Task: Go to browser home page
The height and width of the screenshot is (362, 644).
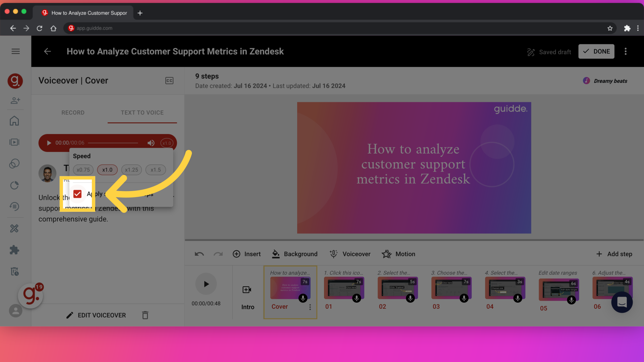Action: [53, 28]
